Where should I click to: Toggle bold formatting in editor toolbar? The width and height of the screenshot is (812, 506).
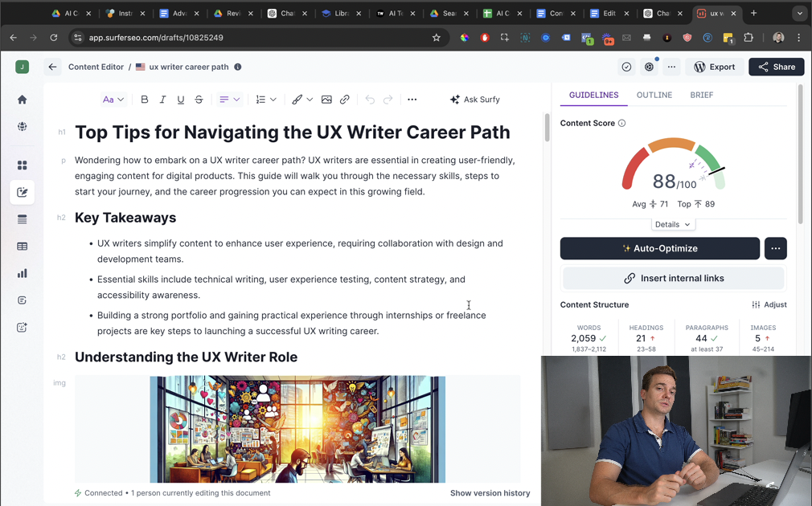tap(145, 100)
